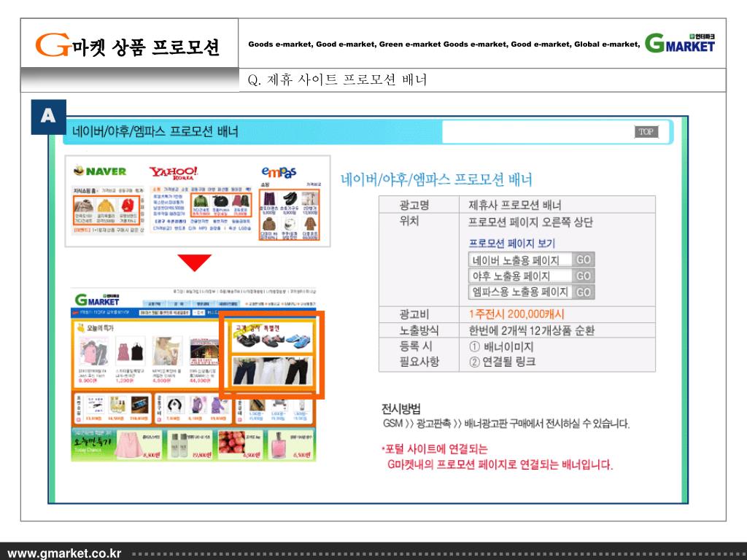Viewport: 747px width, 560px height.
Task: Click the 야후 노출용 페이지 field
Action: 520,276
